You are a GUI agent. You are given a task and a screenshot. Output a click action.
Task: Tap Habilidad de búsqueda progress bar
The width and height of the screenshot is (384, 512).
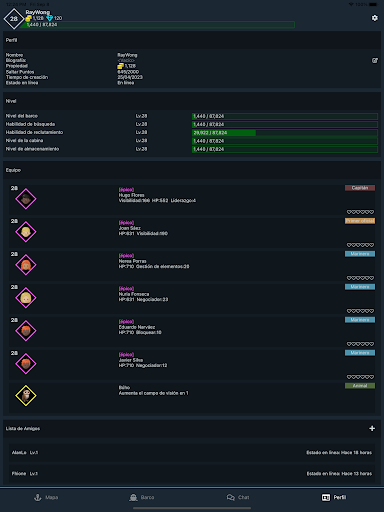tap(285, 124)
